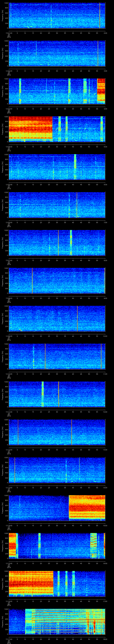Click the 13:14:00 start time label

[x=9, y=525]
